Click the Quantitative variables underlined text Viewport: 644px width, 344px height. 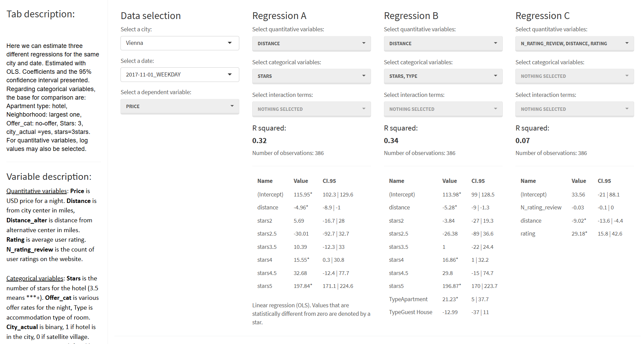click(37, 191)
